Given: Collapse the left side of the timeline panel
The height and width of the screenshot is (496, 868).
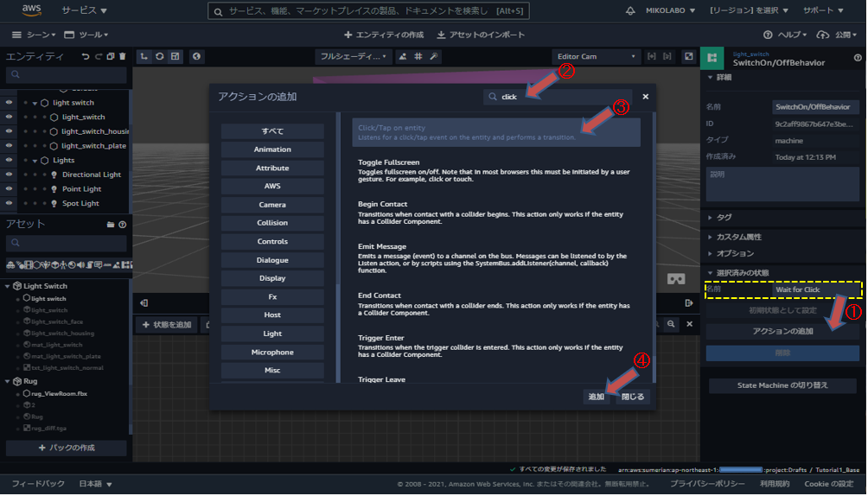Looking at the screenshot, I should click(x=144, y=303).
